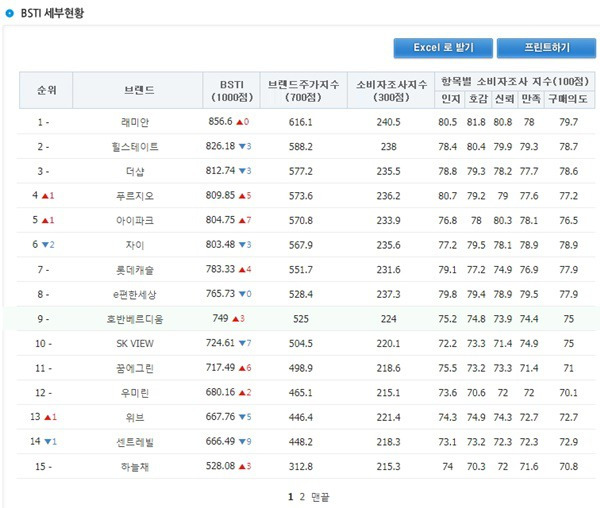
Task: Click the blue bullet beside BSTI 세부현황
Action: 10,13
